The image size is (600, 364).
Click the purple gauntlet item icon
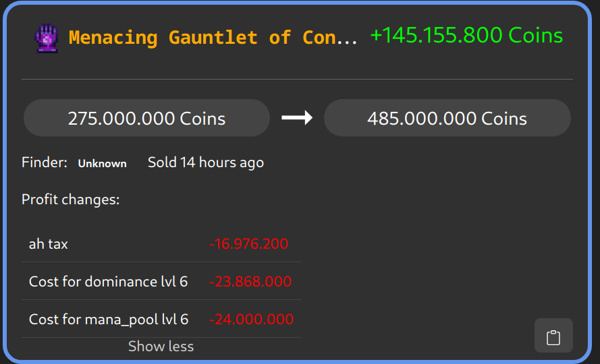[x=46, y=38]
